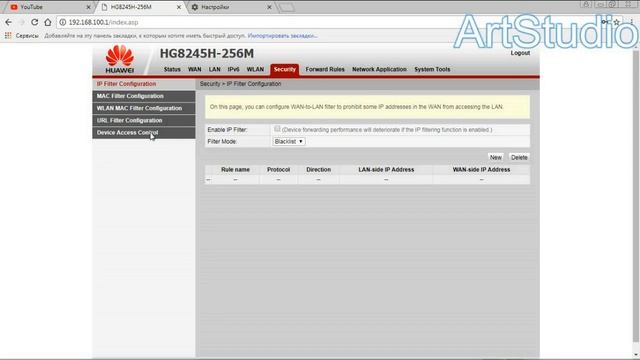The height and width of the screenshot is (360, 640).
Task: Open the WAN menu
Action: [195, 69]
